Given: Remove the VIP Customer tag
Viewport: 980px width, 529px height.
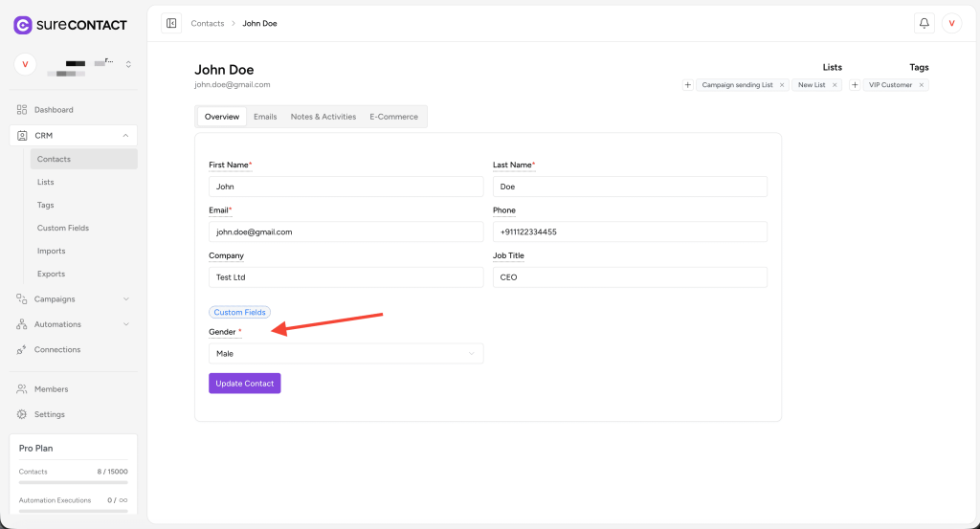Looking at the screenshot, I should coord(922,85).
